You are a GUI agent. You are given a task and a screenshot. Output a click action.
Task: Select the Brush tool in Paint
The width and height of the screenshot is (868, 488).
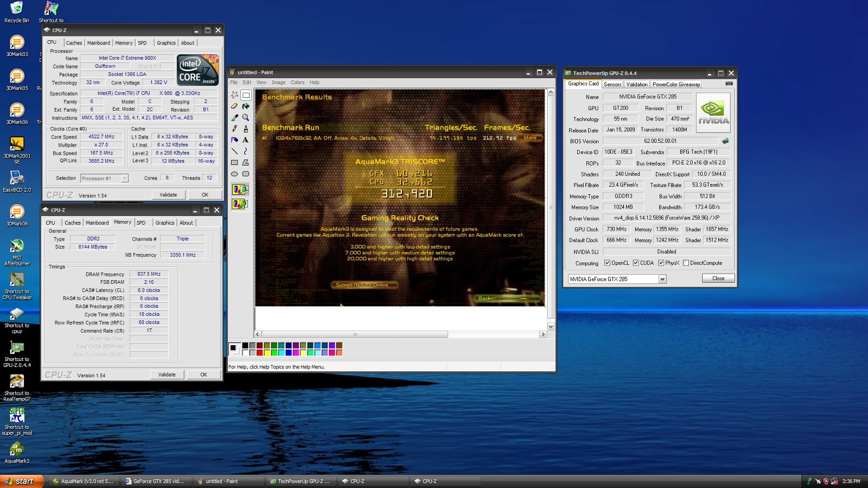(x=246, y=129)
